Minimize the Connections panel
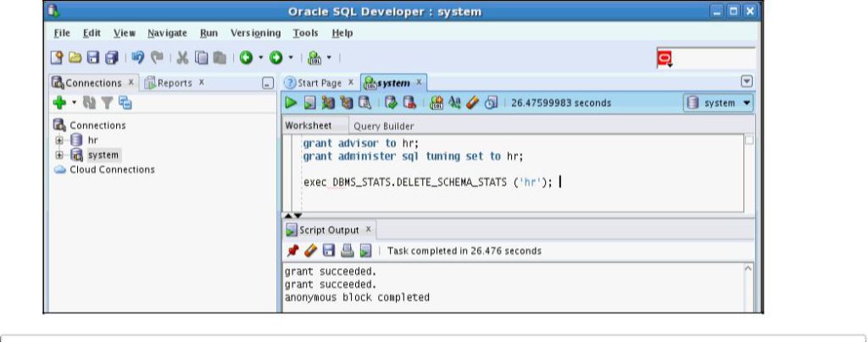This screenshot has height=342, width=868. [x=267, y=83]
